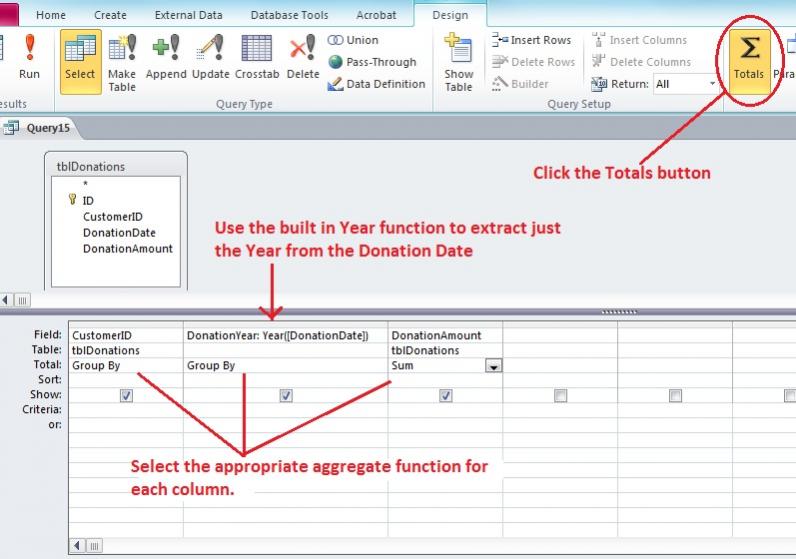The height and width of the screenshot is (559, 796).
Task: Click Delete Rows in Query Setup
Action: tap(534, 62)
